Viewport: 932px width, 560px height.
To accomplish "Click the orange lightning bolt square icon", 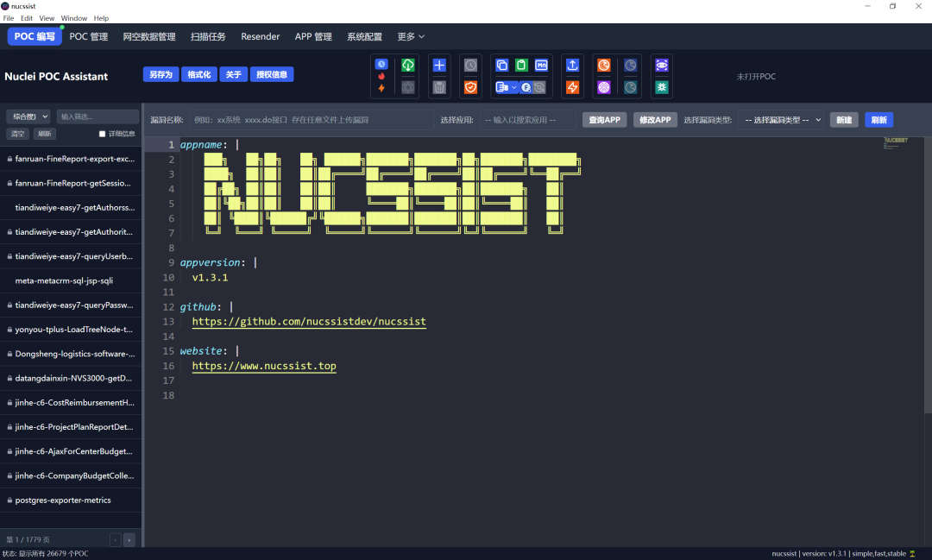I will pos(572,87).
